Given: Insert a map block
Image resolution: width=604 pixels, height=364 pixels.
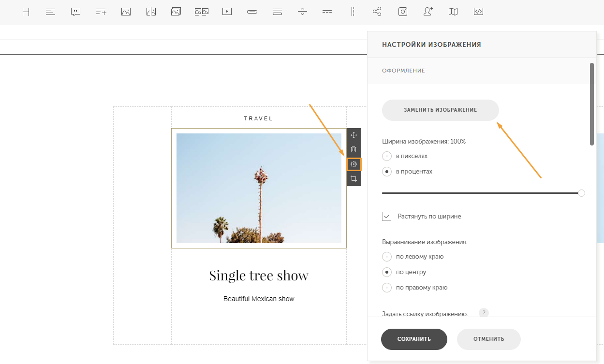Looking at the screenshot, I should click(x=453, y=12).
